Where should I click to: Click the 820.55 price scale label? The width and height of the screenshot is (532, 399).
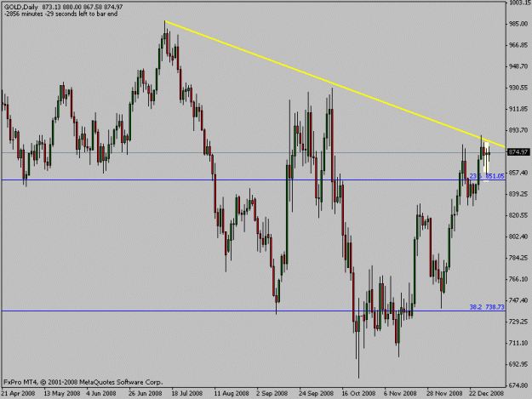click(x=518, y=215)
